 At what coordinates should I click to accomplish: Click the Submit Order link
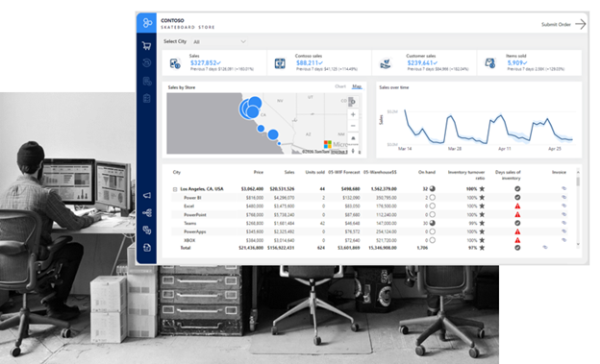[x=556, y=24]
